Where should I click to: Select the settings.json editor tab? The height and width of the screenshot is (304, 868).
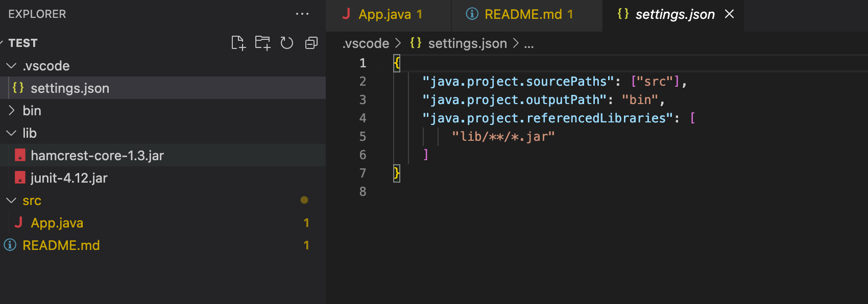click(673, 15)
